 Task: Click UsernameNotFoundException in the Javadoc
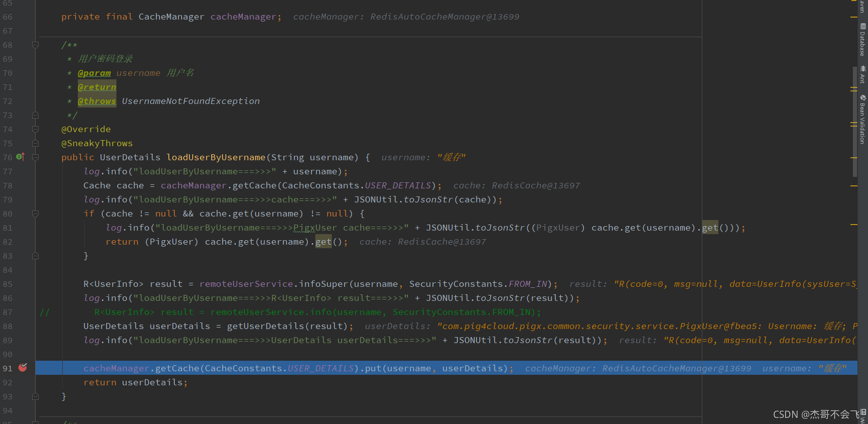[x=191, y=101]
